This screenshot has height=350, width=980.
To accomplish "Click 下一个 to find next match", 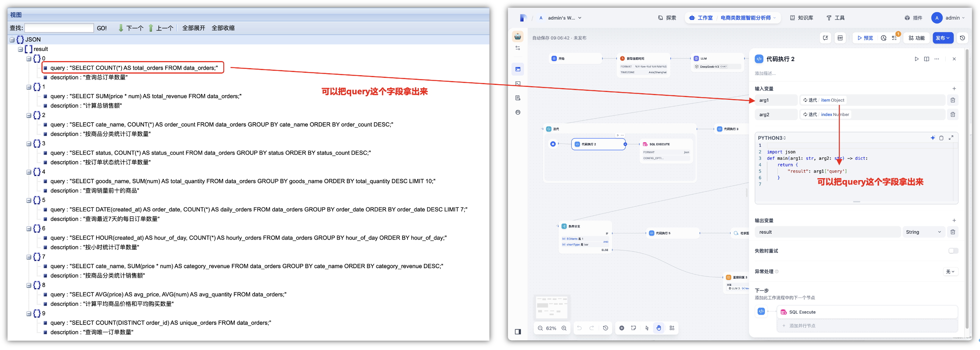I will tap(131, 28).
